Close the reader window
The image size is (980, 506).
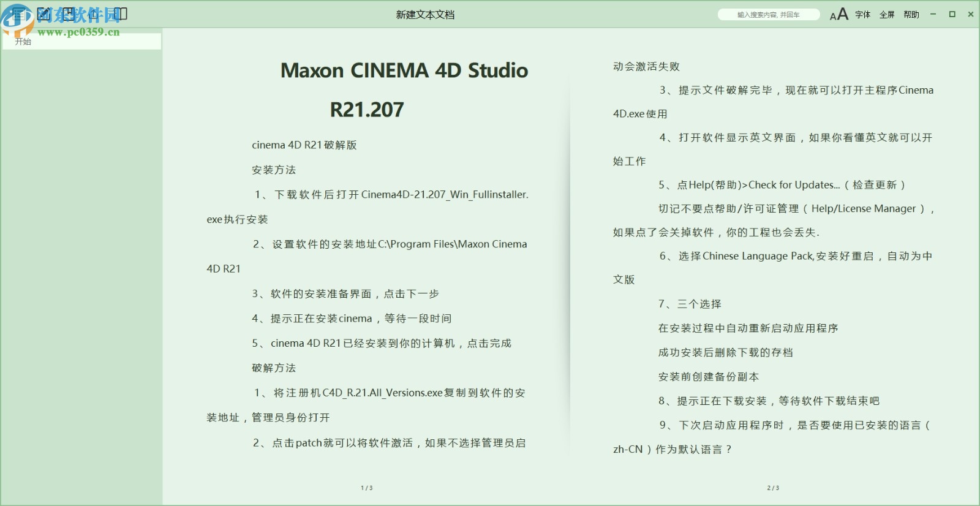pos(970,14)
